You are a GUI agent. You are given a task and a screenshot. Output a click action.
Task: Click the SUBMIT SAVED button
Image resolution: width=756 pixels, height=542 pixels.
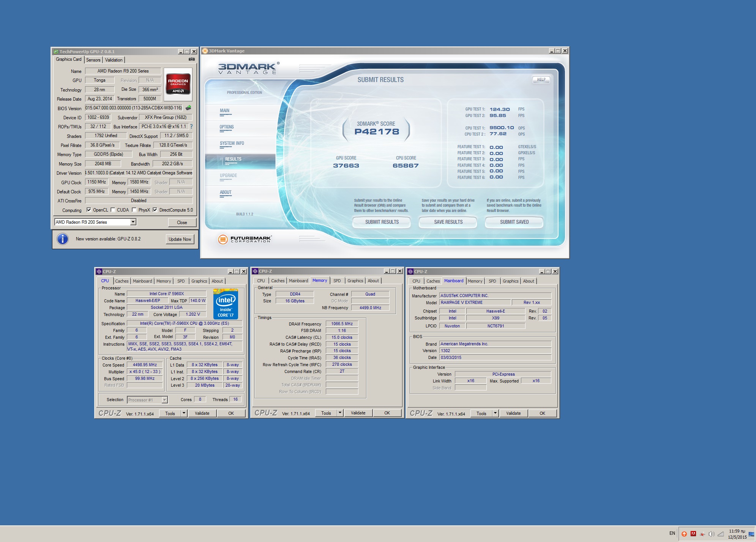pos(514,222)
